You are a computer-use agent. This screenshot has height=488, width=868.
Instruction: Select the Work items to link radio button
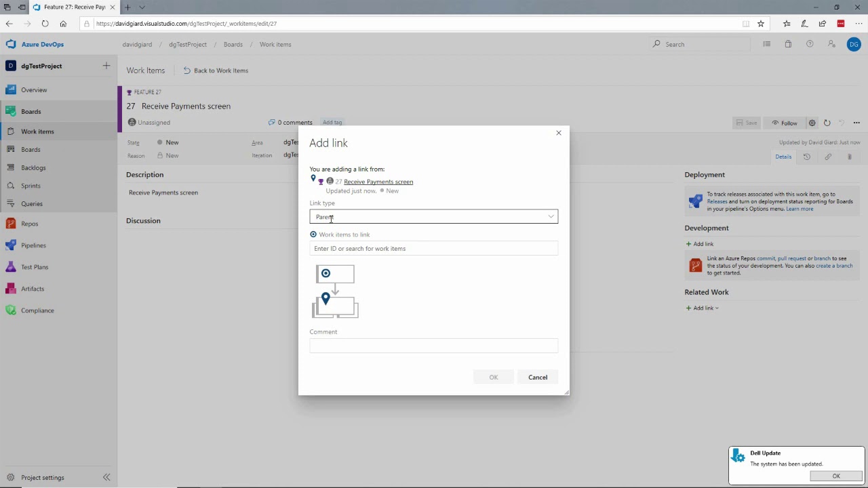click(x=313, y=235)
